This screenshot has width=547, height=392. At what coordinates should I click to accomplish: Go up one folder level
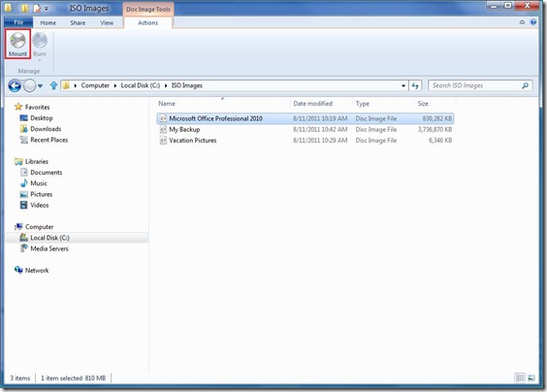[53, 85]
